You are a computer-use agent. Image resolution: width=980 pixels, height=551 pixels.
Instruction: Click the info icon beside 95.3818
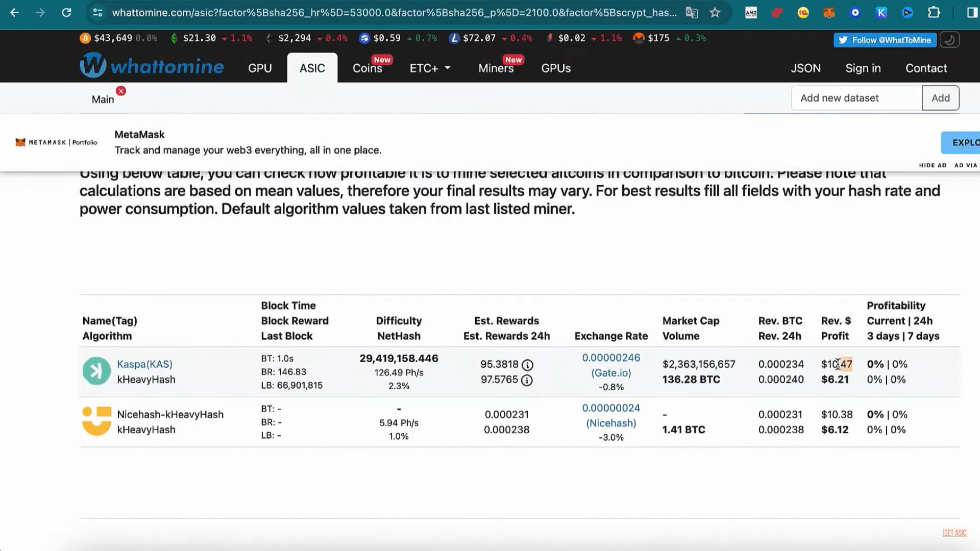tap(527, 365)
